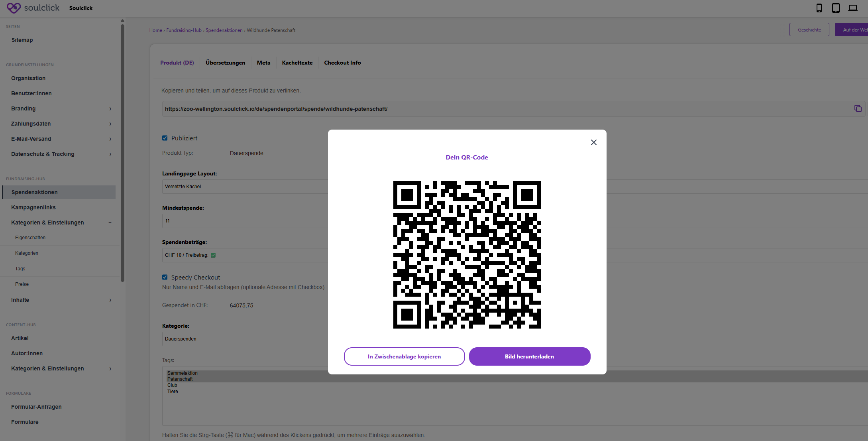The height and width of the screenshot is (441, 868).
Task: Open Fundraising-Hub breadcrumb link
Action: pyautogui.click(x=184, y=30)
